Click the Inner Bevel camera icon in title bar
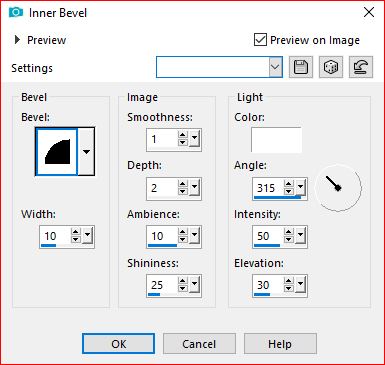Viewport: 385px width, 365px height. [16, 13]
